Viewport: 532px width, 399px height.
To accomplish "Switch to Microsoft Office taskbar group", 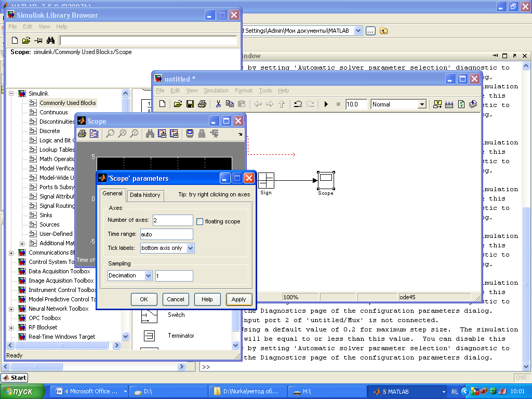I will click(90, 392).
